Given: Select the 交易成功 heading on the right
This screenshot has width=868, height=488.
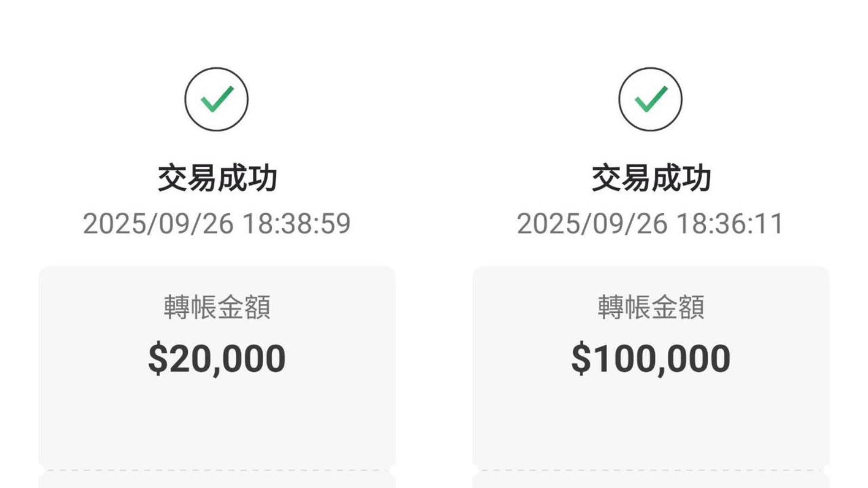Looking at the screenshot, I should (650, 175).
